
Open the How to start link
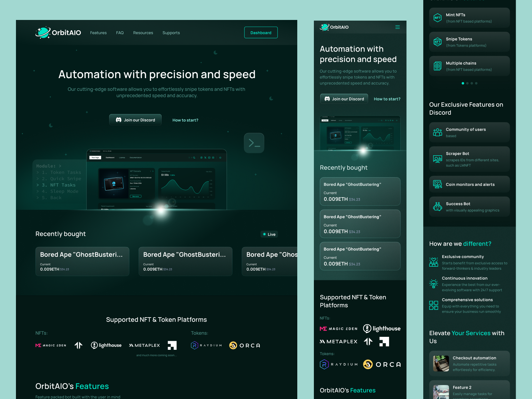185,120
